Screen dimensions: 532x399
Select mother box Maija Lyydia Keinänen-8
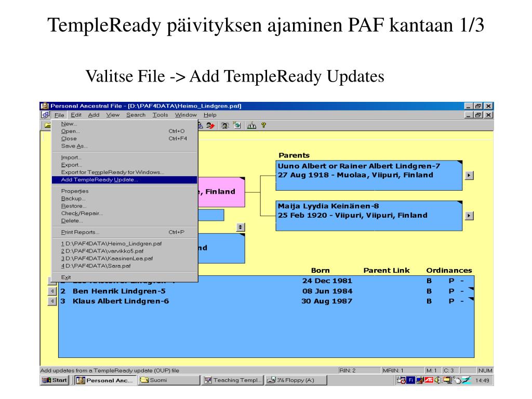click(369, 216)
